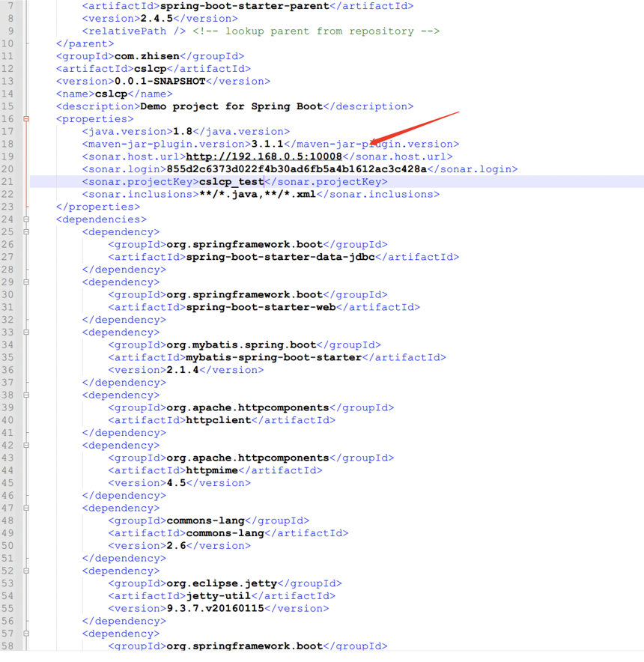644x662 pixels.
Task: Click artifactId httpmime
Action: coord(212,470)
